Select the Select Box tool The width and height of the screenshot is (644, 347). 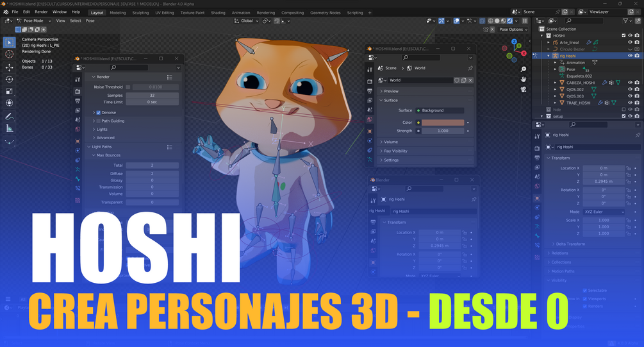coord(10,42)
